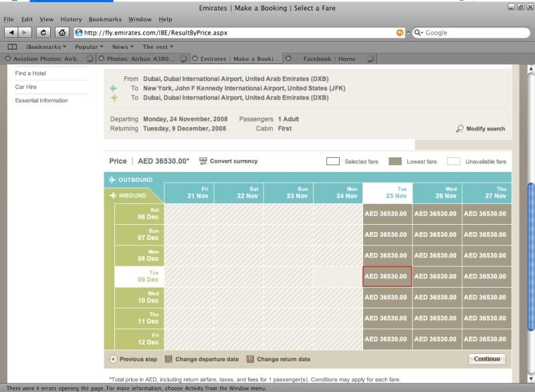Image resolution: width=535 pixels, height=392 pixels.
Task: Click the scrollbar down arrow
Action: pyautogui.click(x=531, y=379)
